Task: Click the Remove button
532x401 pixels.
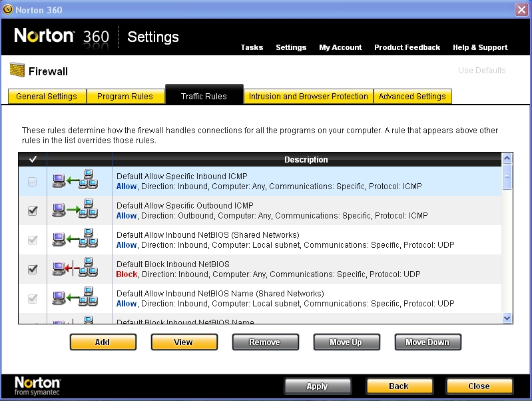Action: click(x=265, y=342)
